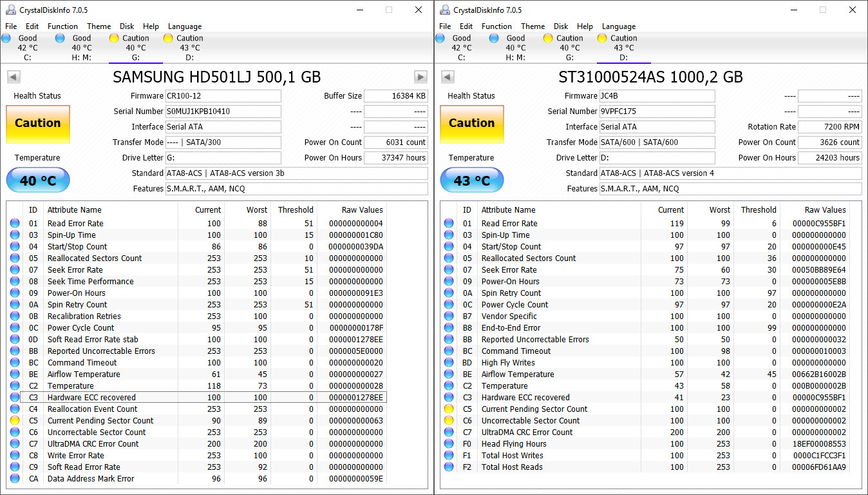
Task: Click the CrystalDiskInfo title bar icon, SAMSUNG window
Action: coord(10,10)
